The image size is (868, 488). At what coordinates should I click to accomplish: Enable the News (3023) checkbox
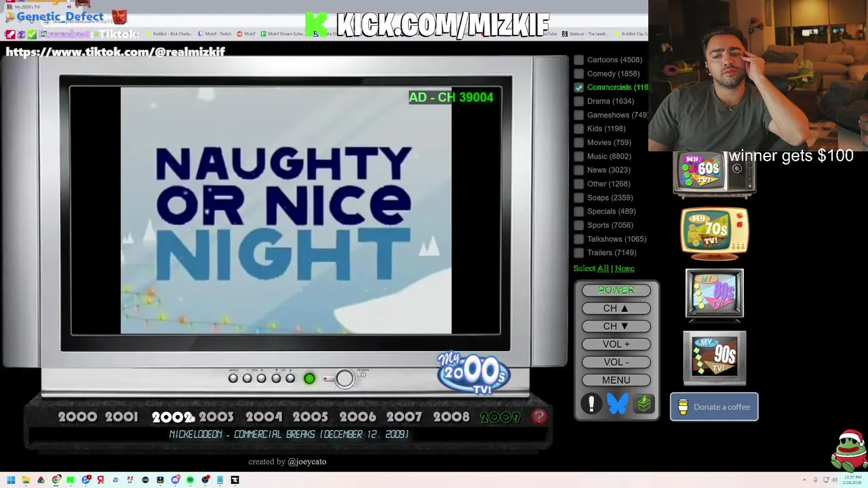pyautogui.click(x=578, y=170)
